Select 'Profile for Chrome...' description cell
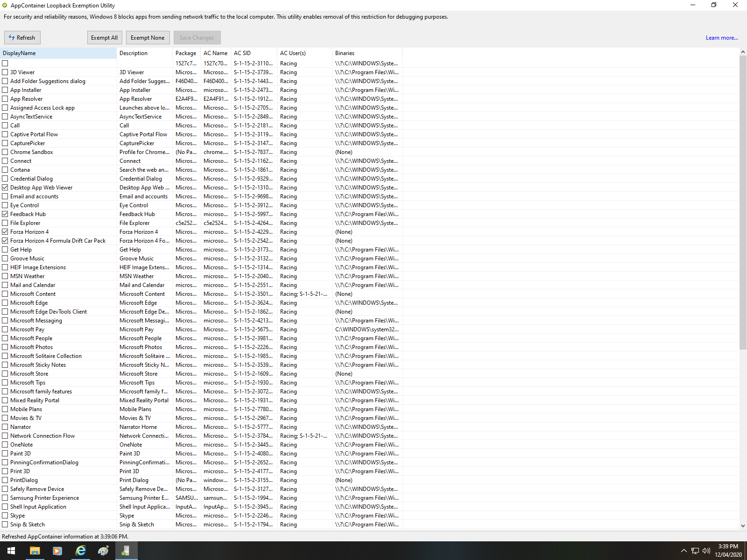 (144, 152)
